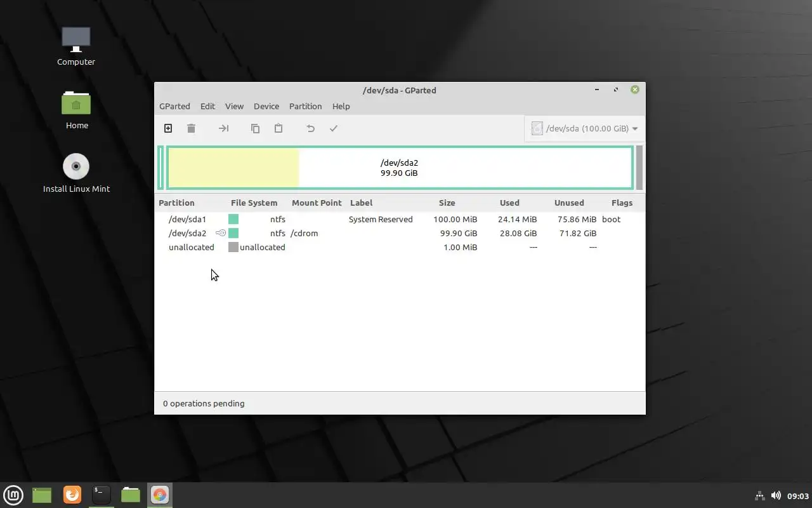Click the Delete partition trash icon

(x=191, y=128)
